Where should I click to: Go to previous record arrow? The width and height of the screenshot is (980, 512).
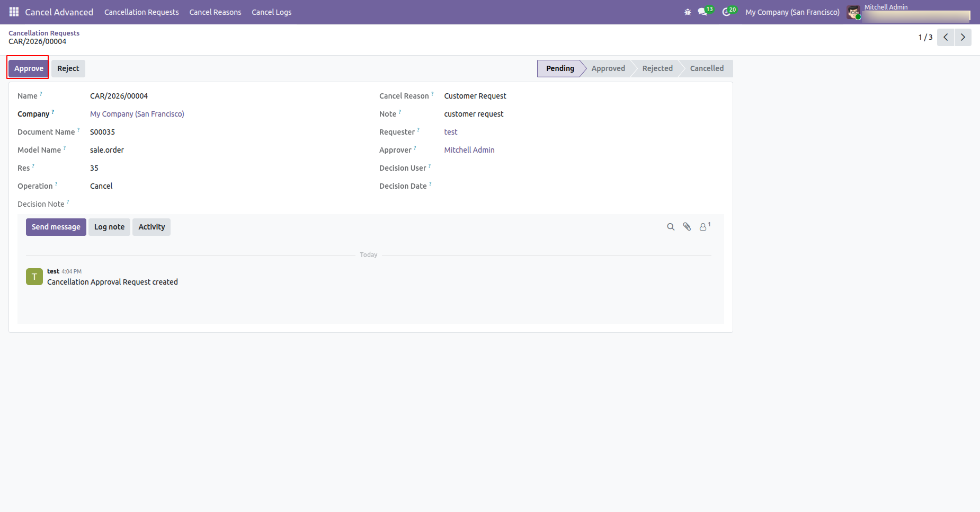point(946,37)
